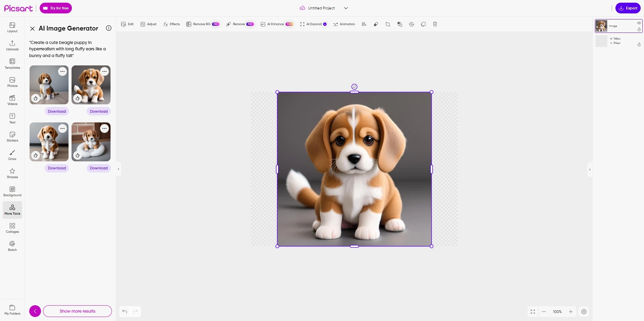Select the eraser tool in top toolbar
The image size is (644, 321).
pyautogui.click(x=376, y=24)
